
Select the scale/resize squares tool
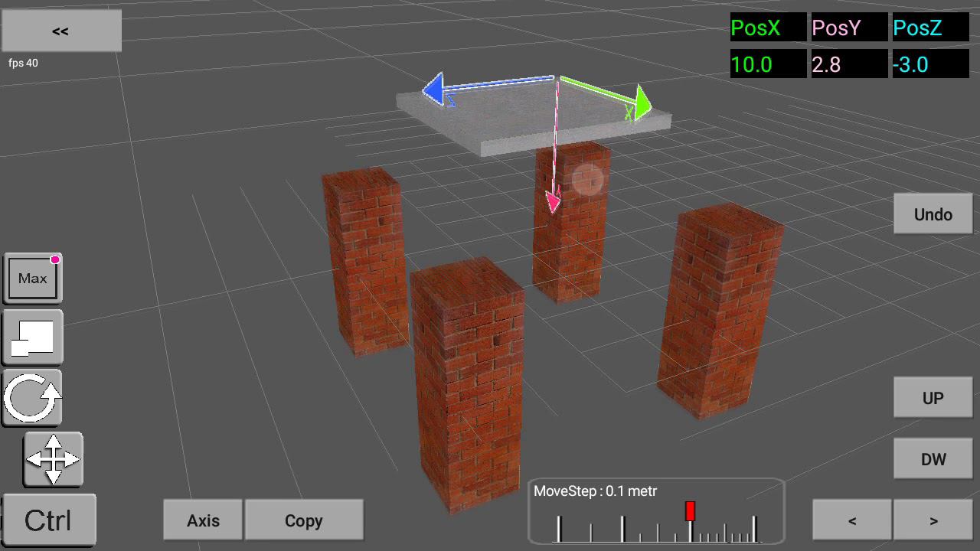tap(33, 337)
